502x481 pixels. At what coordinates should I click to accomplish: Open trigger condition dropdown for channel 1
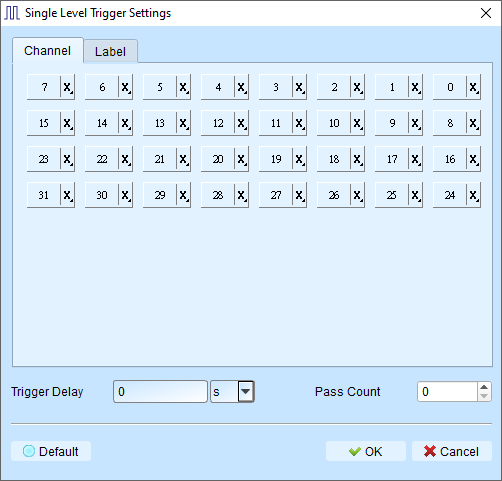click(415, 87)
